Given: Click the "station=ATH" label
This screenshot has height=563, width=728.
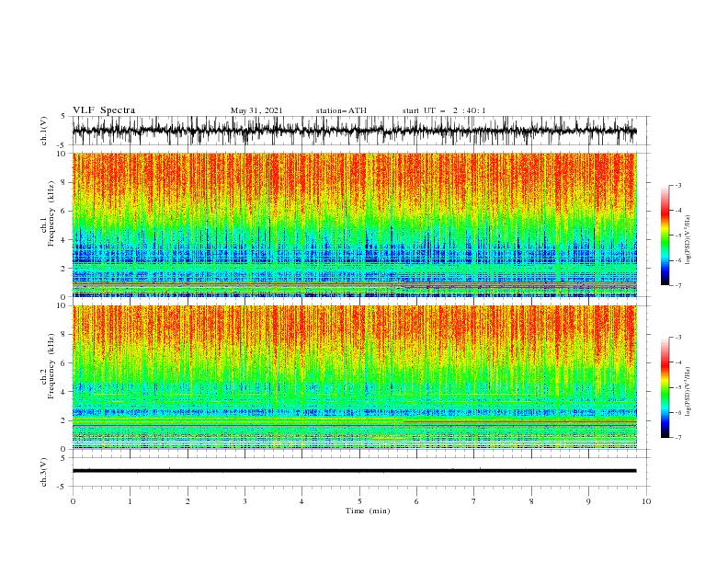Looking at the screenshot, I should click(341, 110).
